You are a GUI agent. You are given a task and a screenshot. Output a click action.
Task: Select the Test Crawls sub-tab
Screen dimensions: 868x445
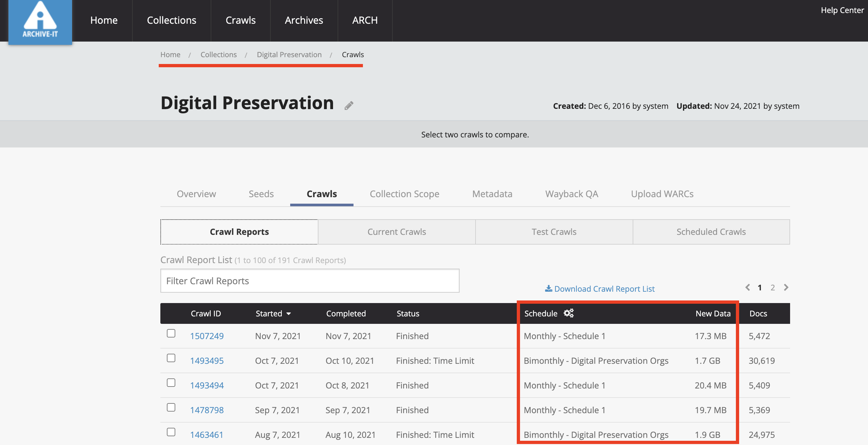coord(554,232)
